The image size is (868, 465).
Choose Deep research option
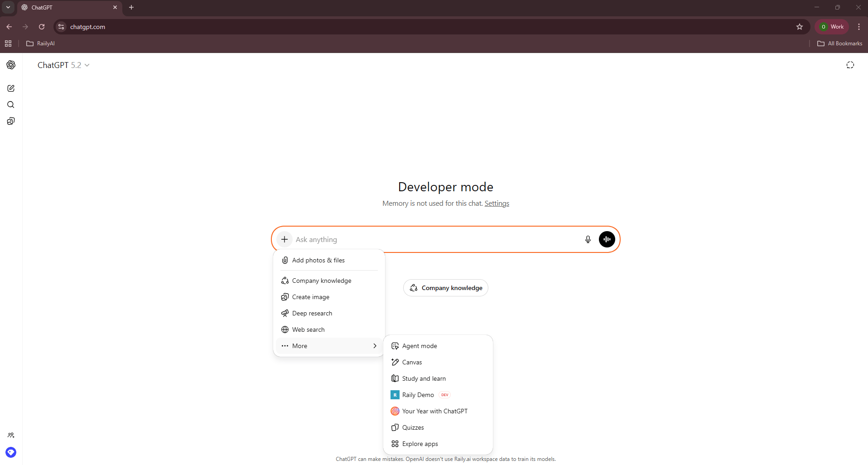pyautogui.click(x=329, y=313)
